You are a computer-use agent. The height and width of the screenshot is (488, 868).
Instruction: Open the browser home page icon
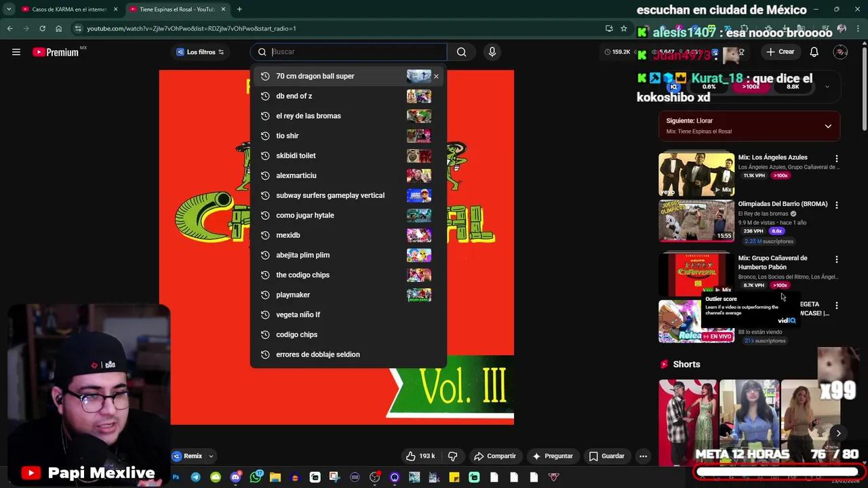[x=58, y=28]
